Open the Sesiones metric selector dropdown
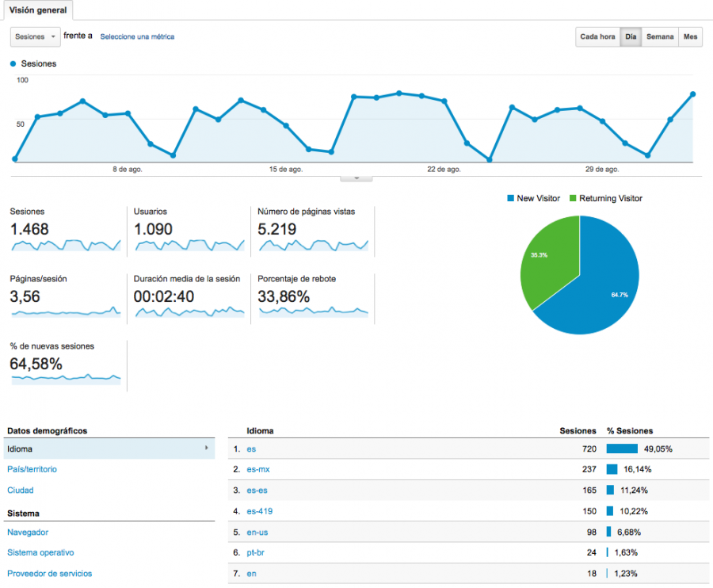 point(35,36)
